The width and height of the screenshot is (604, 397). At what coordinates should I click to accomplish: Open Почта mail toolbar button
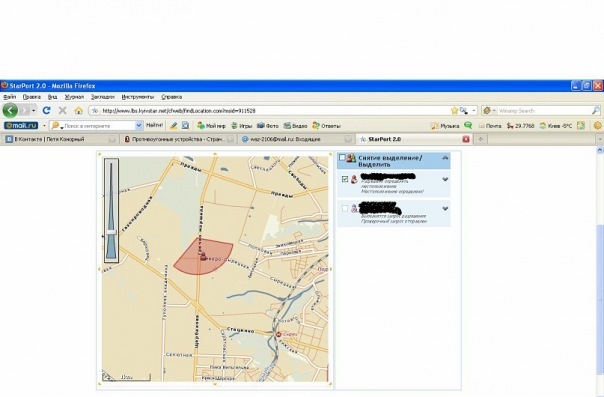[490, 126]
